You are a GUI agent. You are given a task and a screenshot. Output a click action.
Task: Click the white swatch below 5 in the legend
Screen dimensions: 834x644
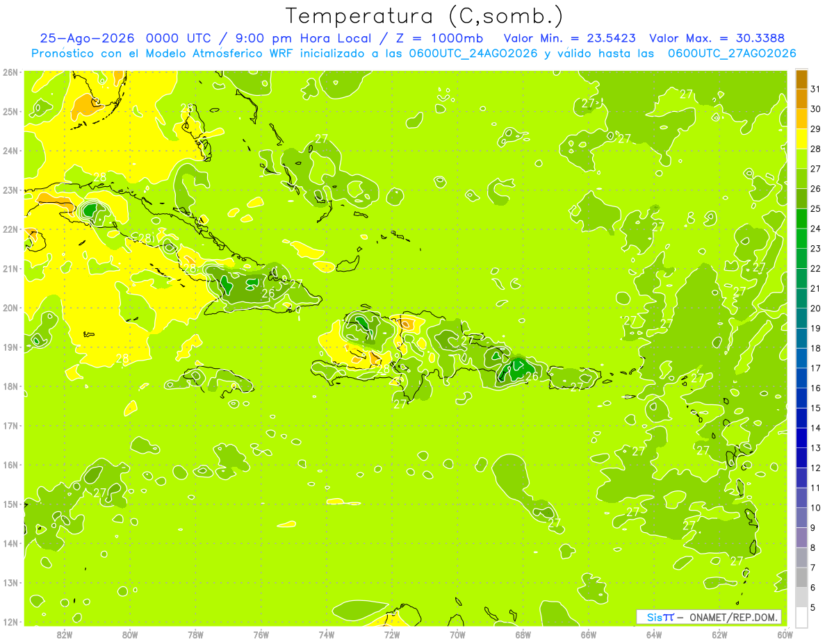click(801, 618)
